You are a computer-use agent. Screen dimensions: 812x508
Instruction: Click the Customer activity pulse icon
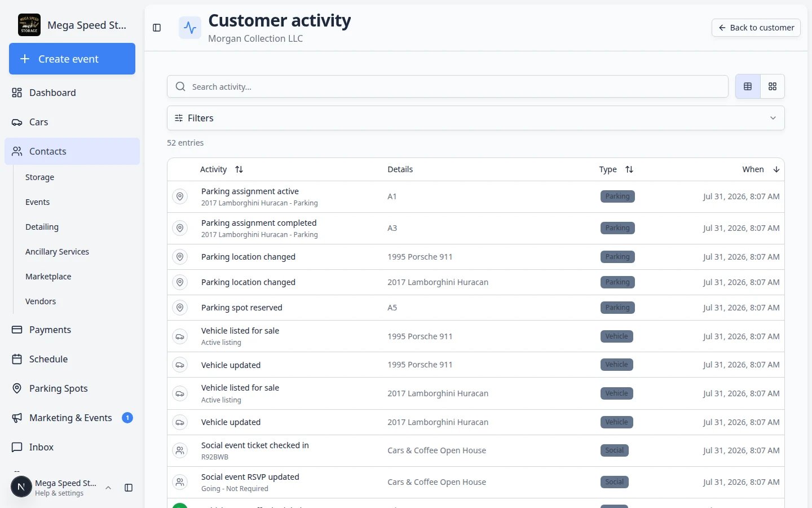click(x=190, y=28)
